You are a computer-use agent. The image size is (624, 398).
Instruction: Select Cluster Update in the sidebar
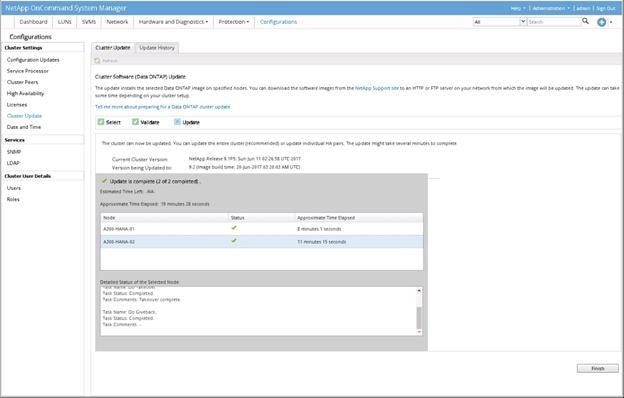(x=24, y=116)
